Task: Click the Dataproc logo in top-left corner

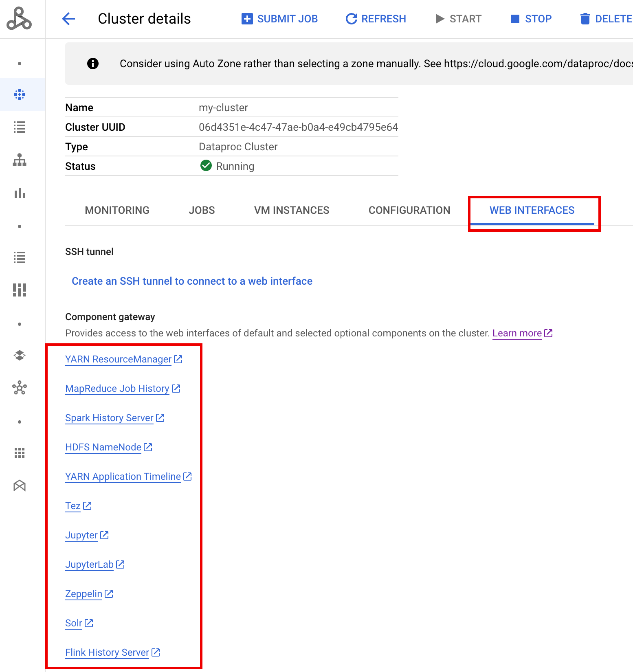Action: point(19,19)
